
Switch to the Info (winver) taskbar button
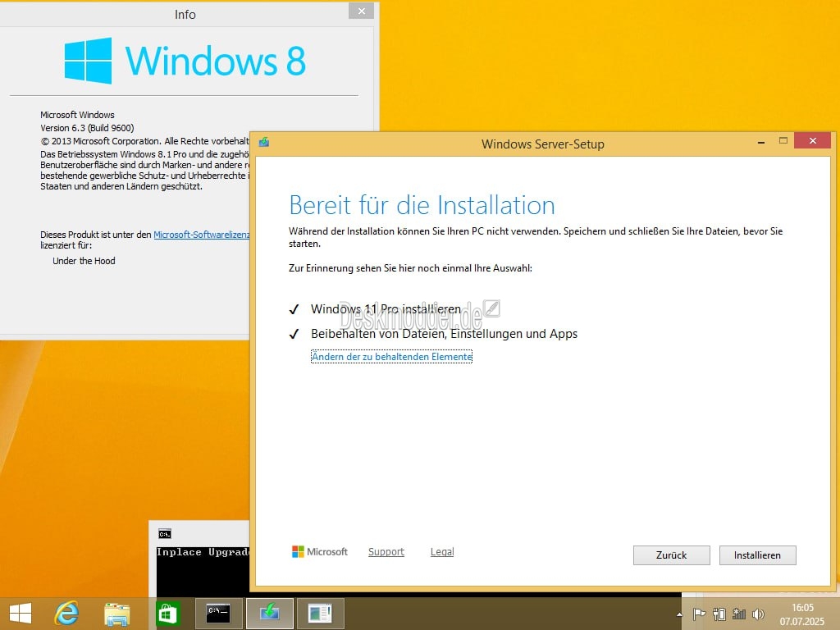point(321,614)
